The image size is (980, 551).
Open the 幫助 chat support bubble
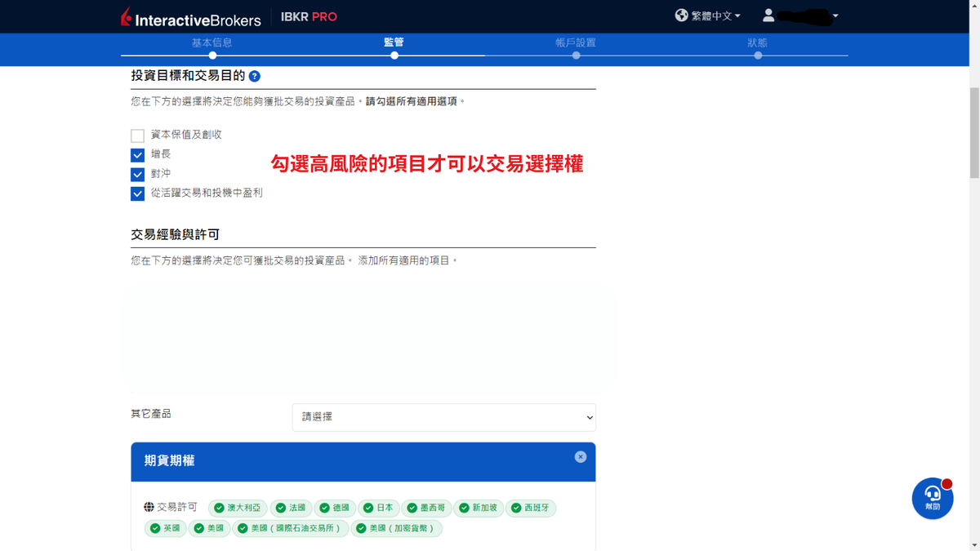[x=932, y=498]
